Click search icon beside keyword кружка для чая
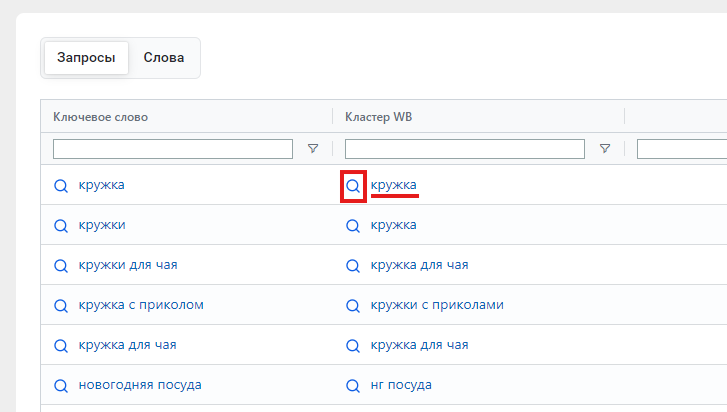Image resolution: width=727 pixels, height=412 pixels. (x=61, y=345)
